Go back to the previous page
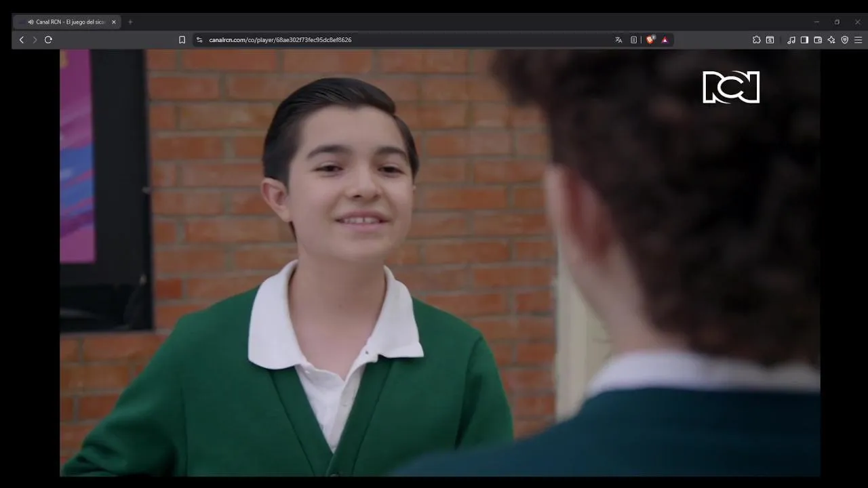Viewport: 868px width, 488px height. (x=22, y=40)
